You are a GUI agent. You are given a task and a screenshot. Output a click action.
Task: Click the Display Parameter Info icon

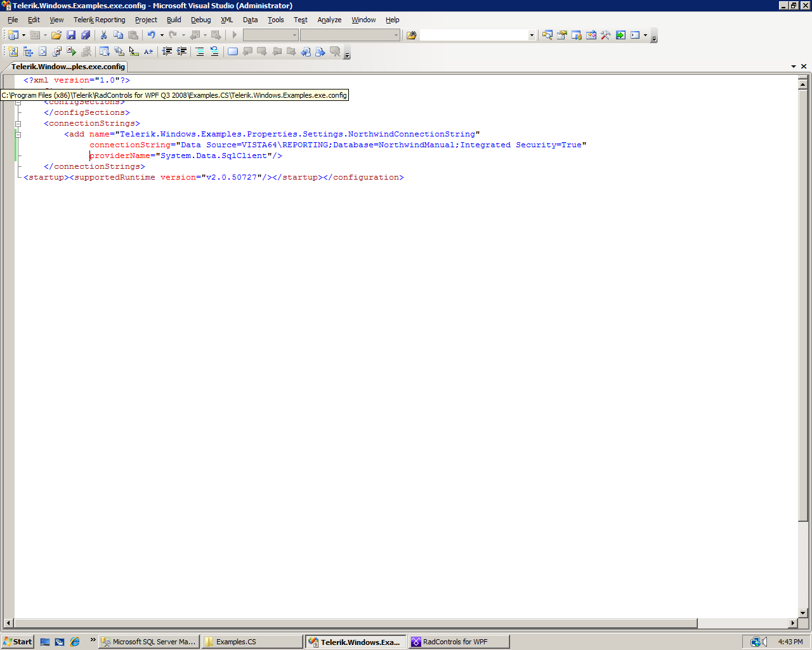[x=119, y=51]
